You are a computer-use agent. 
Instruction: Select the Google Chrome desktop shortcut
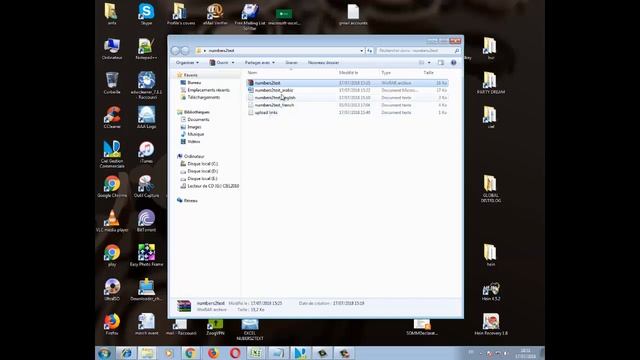click(112, 187)
